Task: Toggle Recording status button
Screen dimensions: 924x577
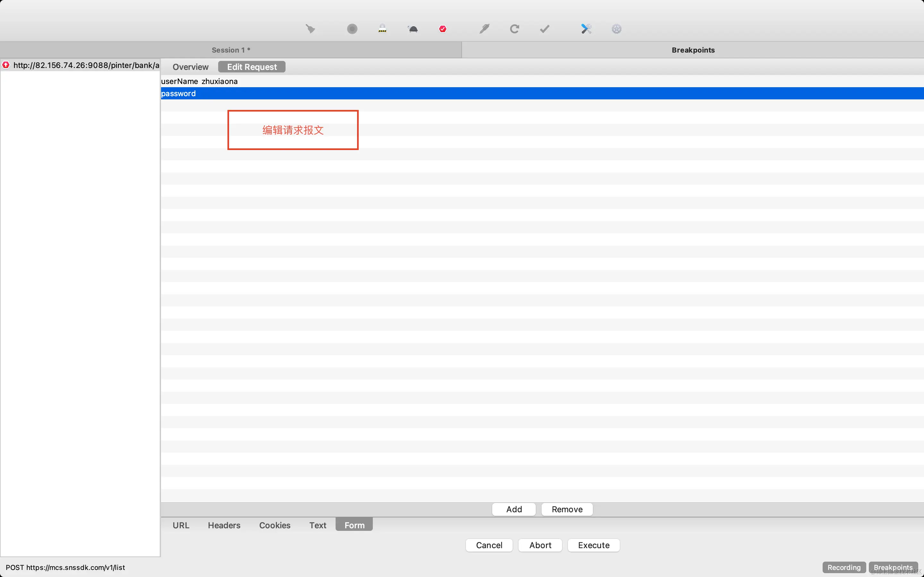Action: click(844, 567)
